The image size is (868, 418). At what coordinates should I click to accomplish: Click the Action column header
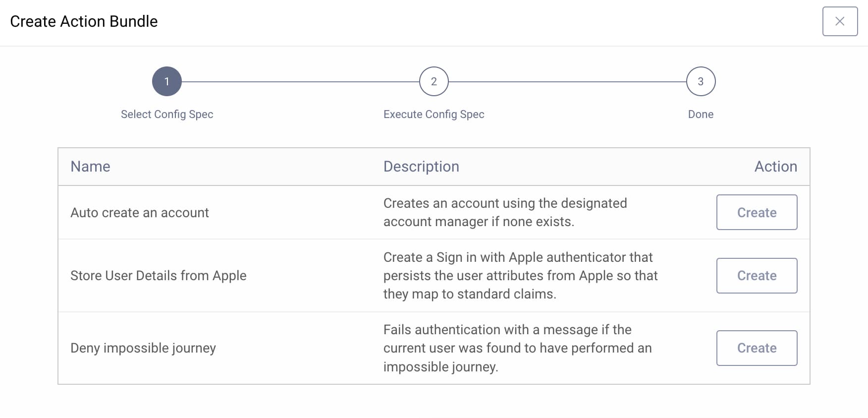[x=775, y=167]
